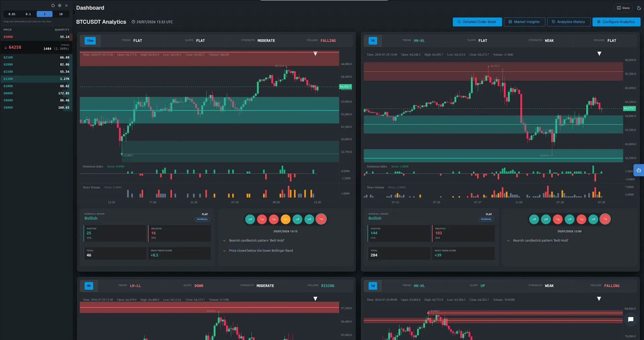Set price grouping to 0.01
The height and width of the screenshot is (340, 644).
pyautogui.click(x=12, y=14)
